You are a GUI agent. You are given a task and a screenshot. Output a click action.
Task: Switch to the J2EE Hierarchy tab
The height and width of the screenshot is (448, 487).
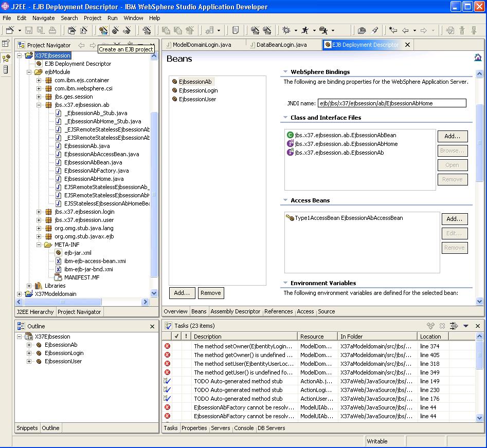pyautogui.click(x=35, y=312)
